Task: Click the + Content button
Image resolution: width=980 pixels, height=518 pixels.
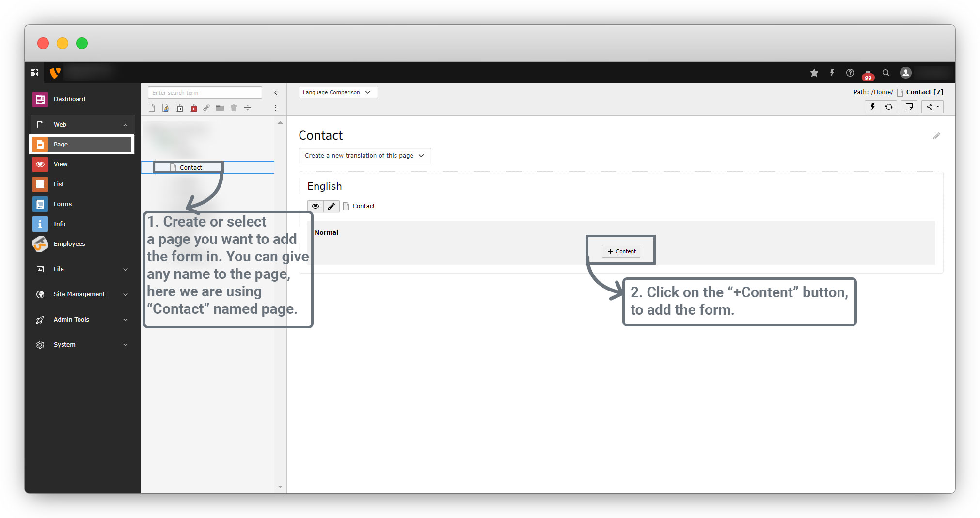Action: (621, 251)
